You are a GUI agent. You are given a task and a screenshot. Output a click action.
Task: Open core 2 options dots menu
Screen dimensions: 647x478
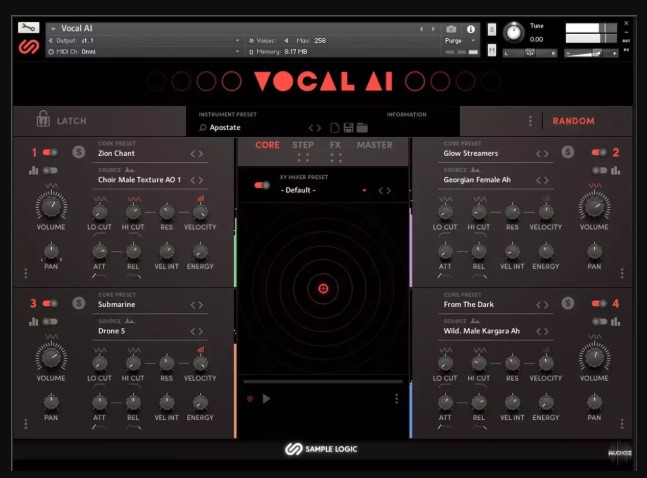622,273
